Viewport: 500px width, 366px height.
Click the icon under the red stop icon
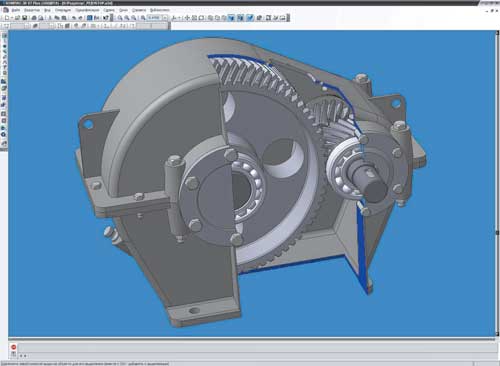(x=13, y=354)
